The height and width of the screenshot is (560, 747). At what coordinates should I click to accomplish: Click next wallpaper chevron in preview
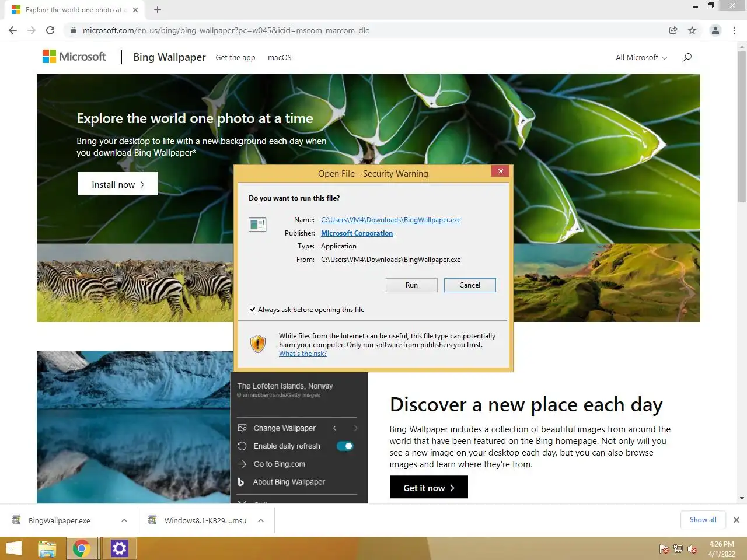coord(355,428)
